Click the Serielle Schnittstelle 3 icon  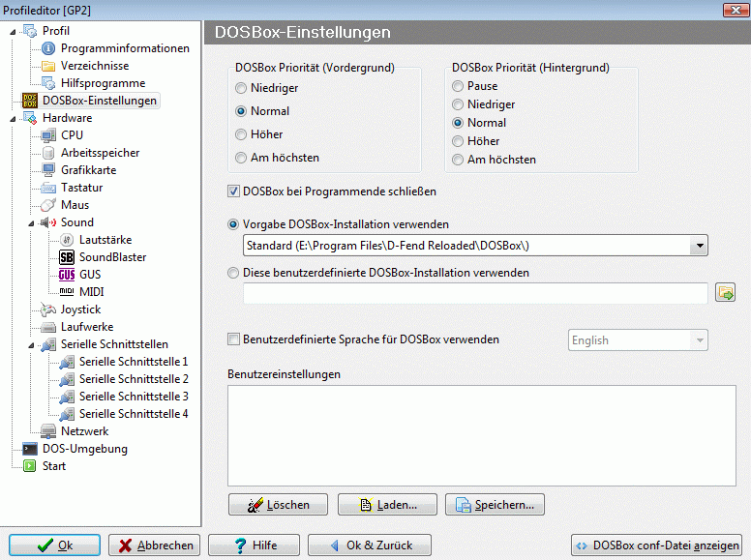pyautogui.click(x=67, y=397)
